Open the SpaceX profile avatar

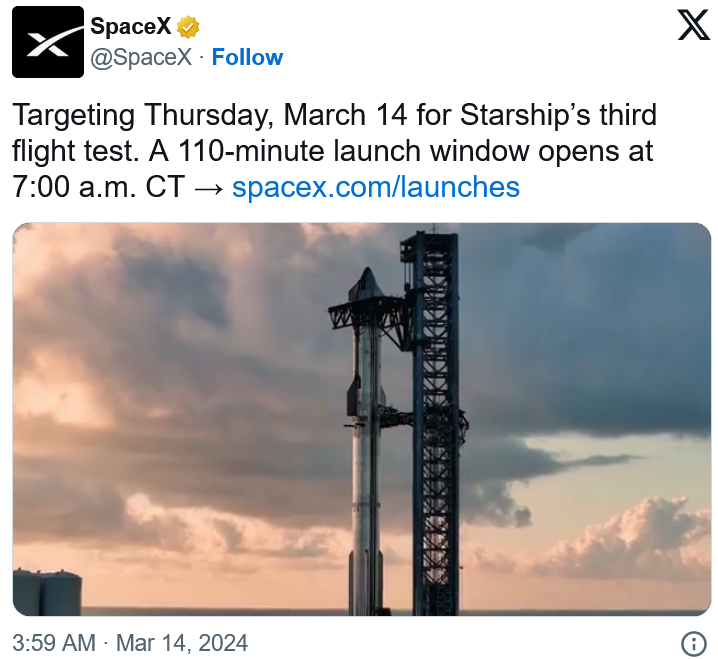coord(48,42)
